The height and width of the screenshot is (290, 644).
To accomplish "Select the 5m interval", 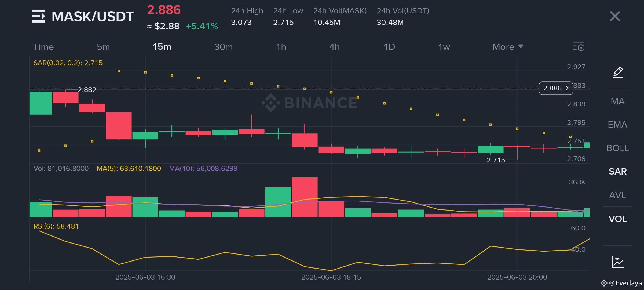I will [103, 47].
